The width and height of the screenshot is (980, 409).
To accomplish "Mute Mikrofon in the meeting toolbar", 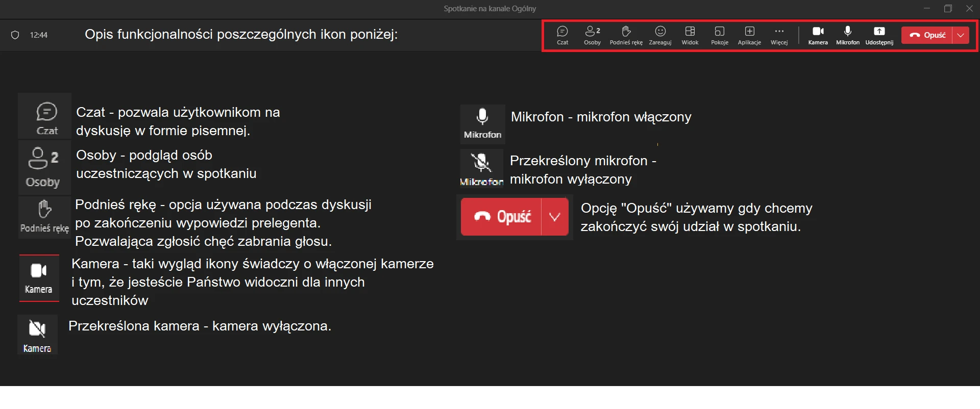I will [847, 35].
